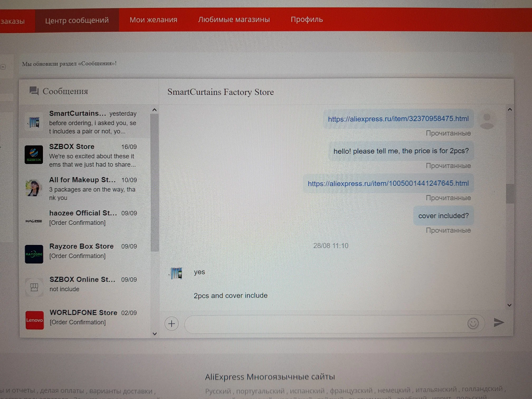The height and width of the screenshot is (399, 532).
Task: Click the haozee Official Store logo
Action: (x=34, y=221)
